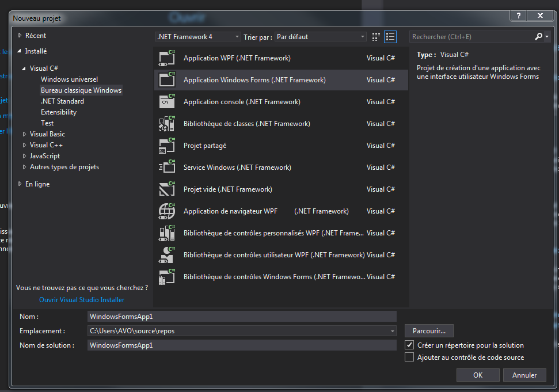Click the Projet vide template icon
This screenshot has height=392, width=559.
pyautogui.click(x=167, y=189)
